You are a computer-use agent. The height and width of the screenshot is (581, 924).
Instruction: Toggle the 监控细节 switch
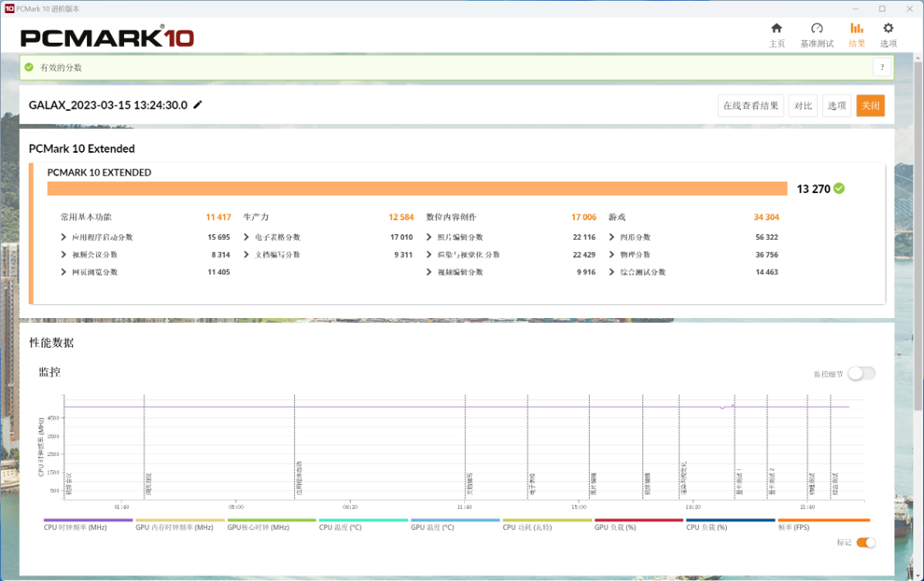(862, 373)
